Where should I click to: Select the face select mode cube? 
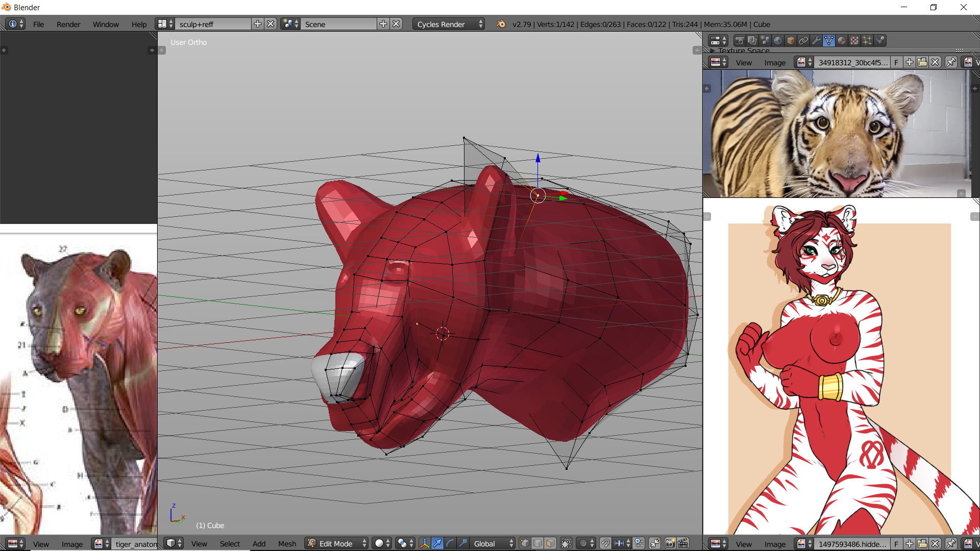(x=550, y=543)
